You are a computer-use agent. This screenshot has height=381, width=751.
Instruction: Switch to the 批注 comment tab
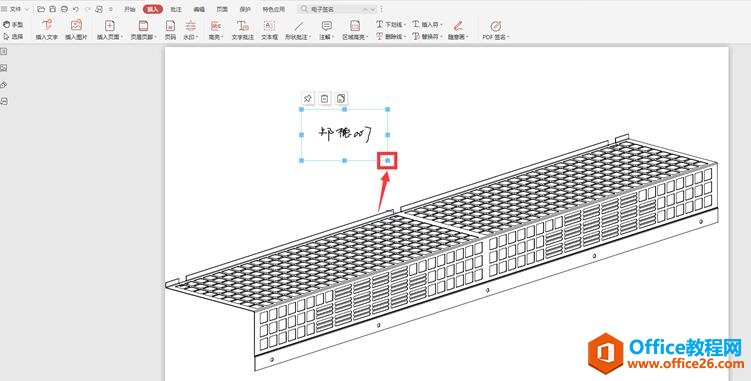click(x=176, y=9)
